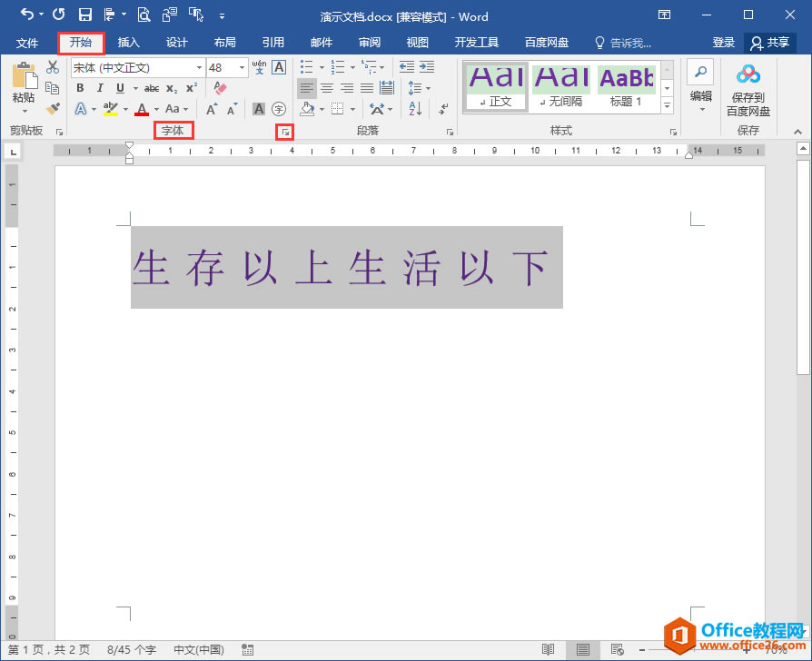Toggle strikethrough abc button
Viewport: 812px width, 661px height.
click(151, 88)
